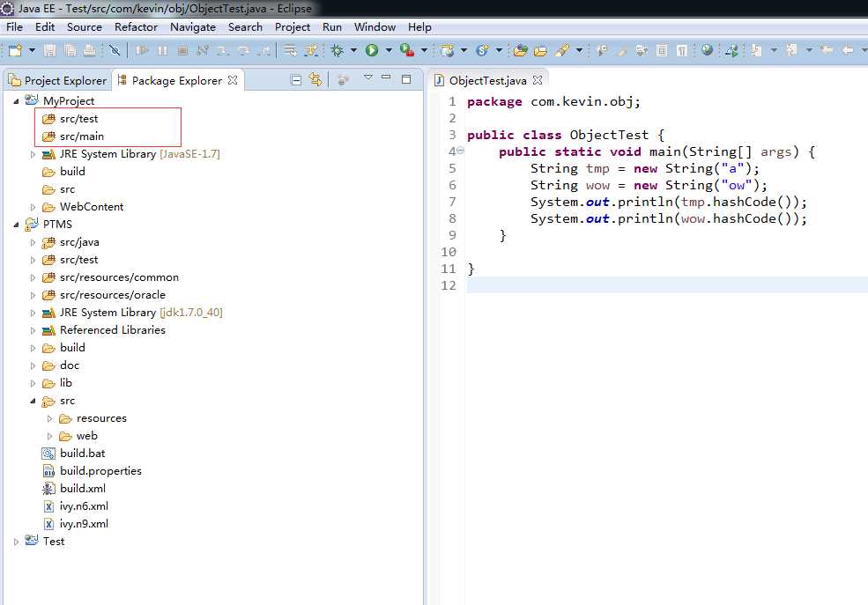Expand PTMS src/java source folder
868x605 pixels.
33,242
